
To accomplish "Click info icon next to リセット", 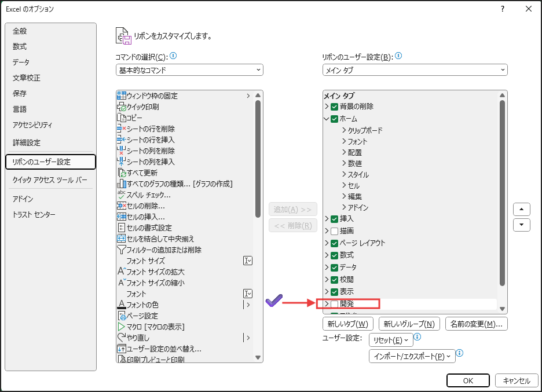I will click(x=418, y=336).
